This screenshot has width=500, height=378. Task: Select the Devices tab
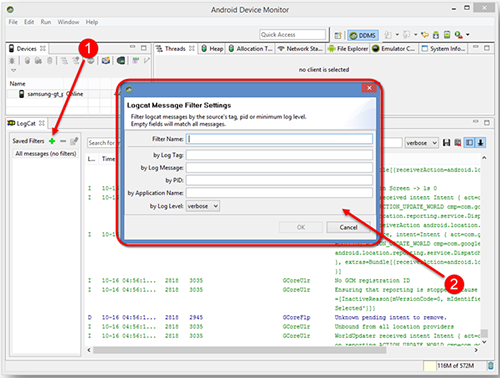[27, 49]
